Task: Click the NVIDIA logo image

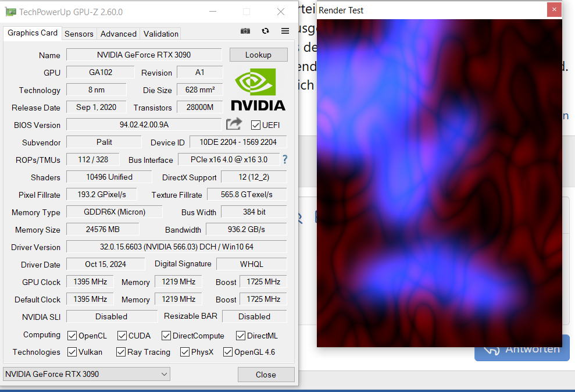Action: pos(258,90)
